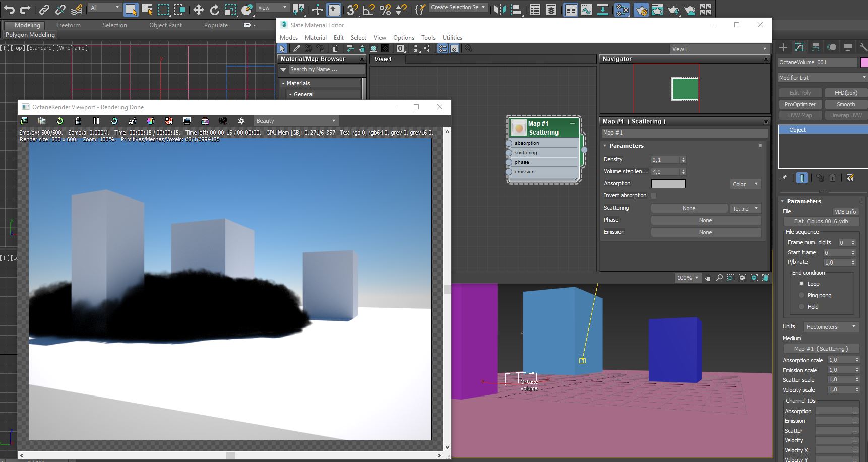
Task: Click the pink object color swatch
Action: (864, 62)
